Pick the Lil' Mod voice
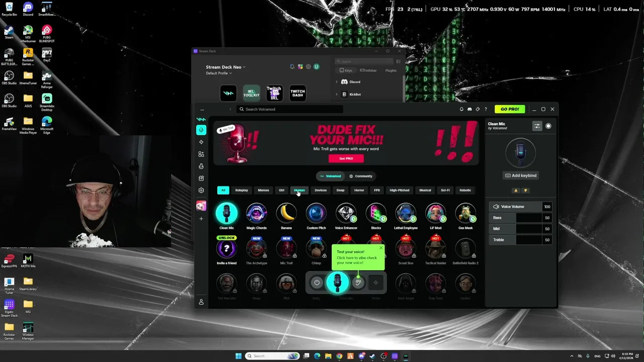This screenshot has width=644, height=362. (x=436, y=213)
